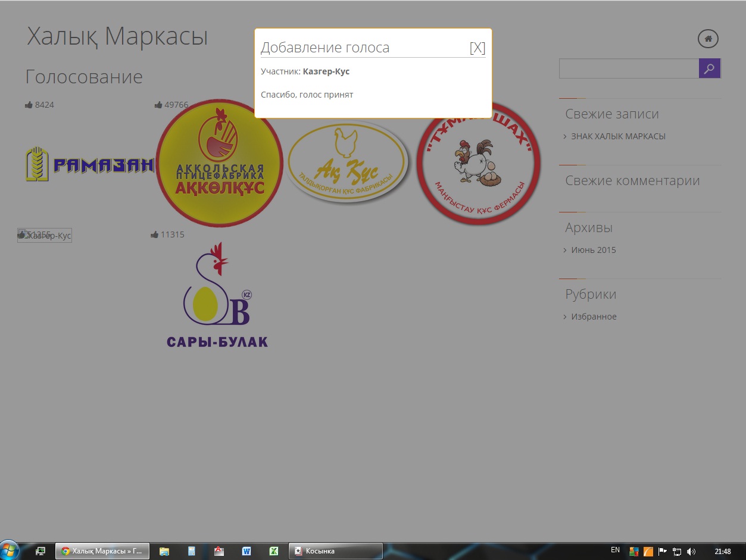
Task: Click the home icon in the header
Action: [x=708, y=39]
